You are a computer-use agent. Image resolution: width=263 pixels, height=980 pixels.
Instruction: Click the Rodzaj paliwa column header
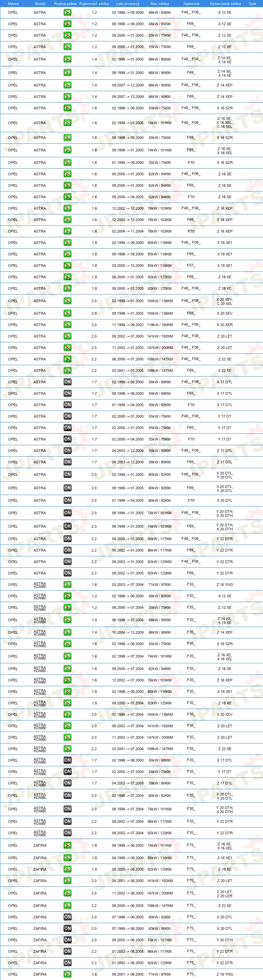coord(65,4)
